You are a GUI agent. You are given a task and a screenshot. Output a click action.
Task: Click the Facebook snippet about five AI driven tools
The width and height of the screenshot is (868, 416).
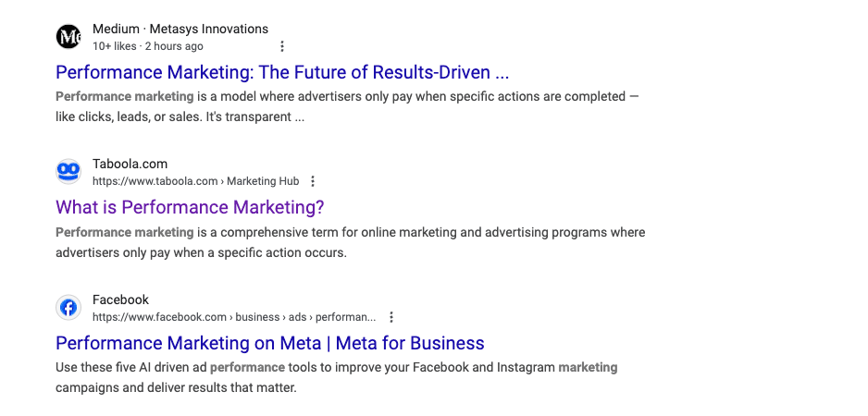337,378
